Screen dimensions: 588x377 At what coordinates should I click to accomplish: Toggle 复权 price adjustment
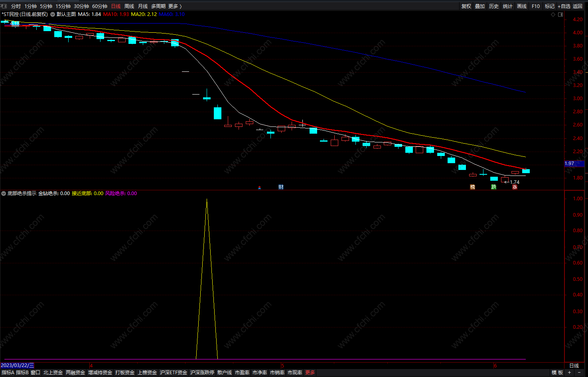point(466,6)
